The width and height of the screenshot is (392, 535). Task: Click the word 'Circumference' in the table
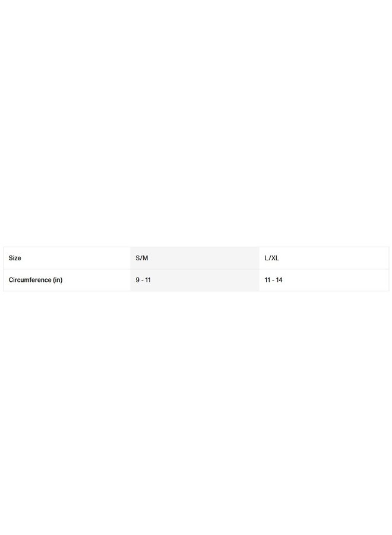coord(30,280)
